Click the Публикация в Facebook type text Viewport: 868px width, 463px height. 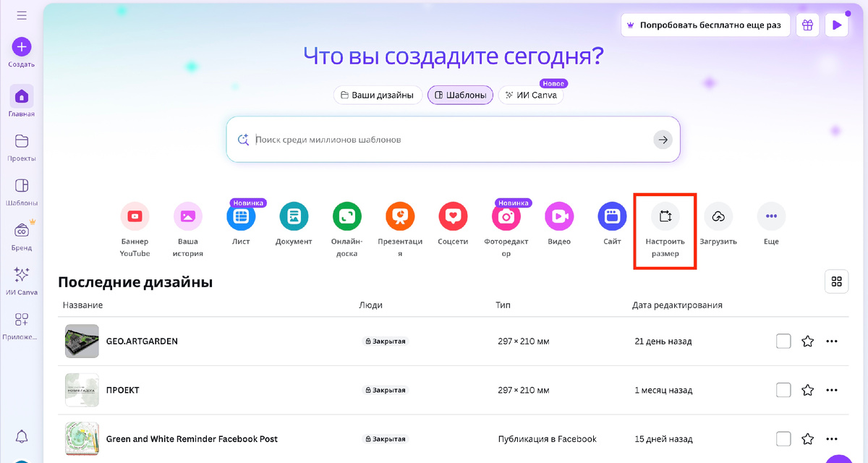point(548,438)
